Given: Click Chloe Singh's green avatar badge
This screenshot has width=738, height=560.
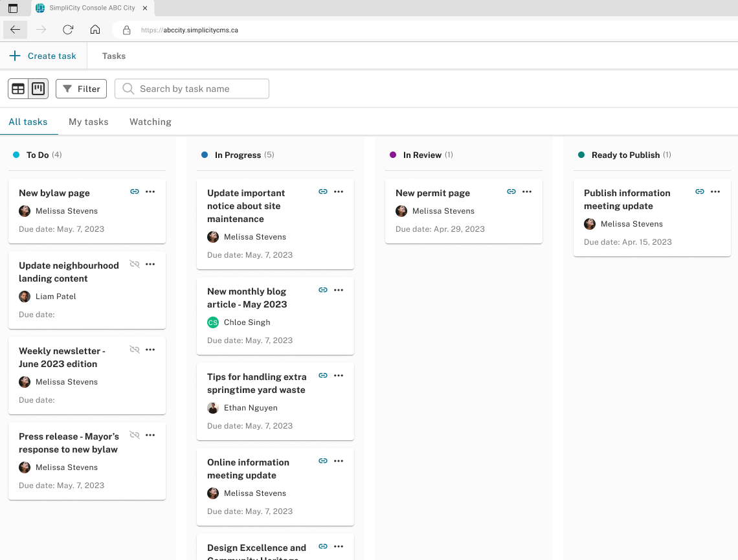Looking at the screenshot, I should pyautogui.click(x=212, y=322).
